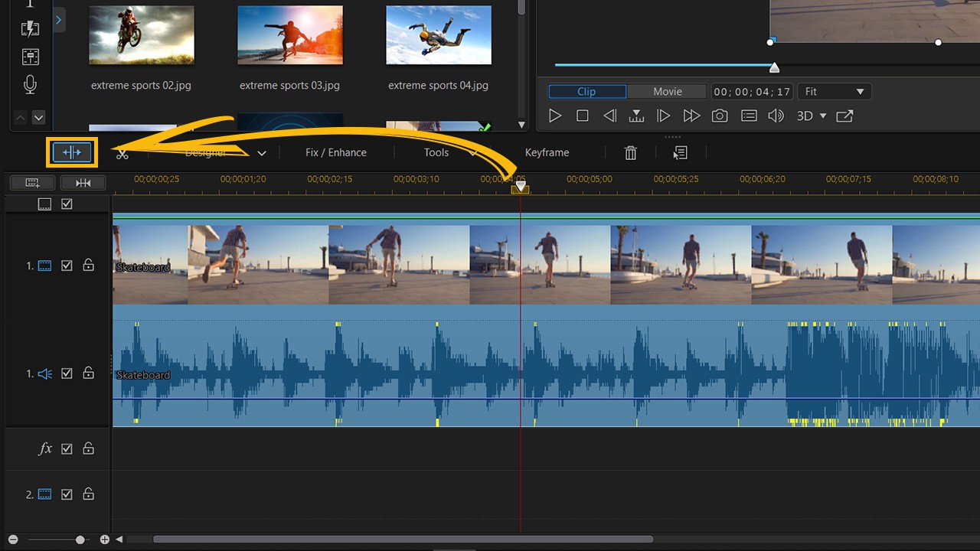Open the more functions list icon
This screenshot has width=980, height=551.
680,153
